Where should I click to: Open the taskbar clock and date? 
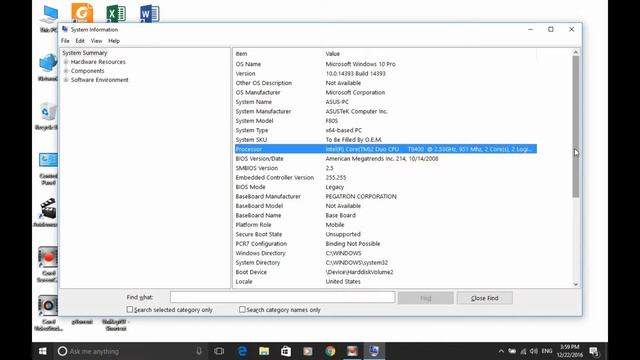(570, 351)
